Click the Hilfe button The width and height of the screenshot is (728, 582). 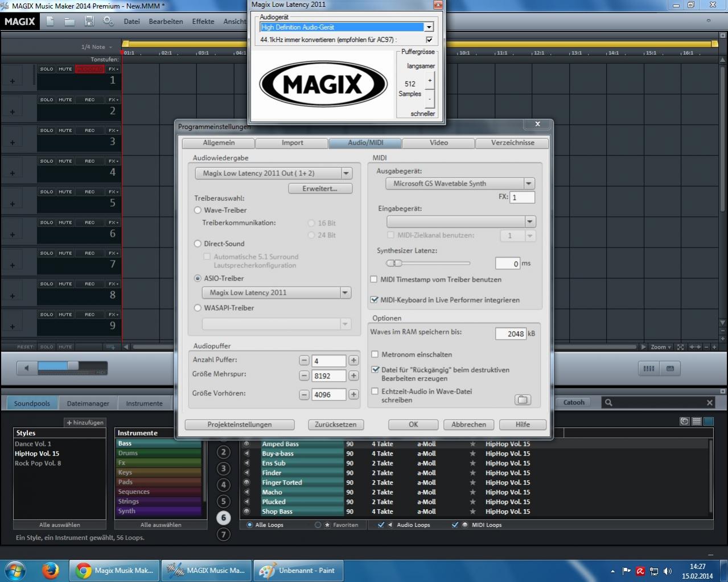(x=523, y=424)
